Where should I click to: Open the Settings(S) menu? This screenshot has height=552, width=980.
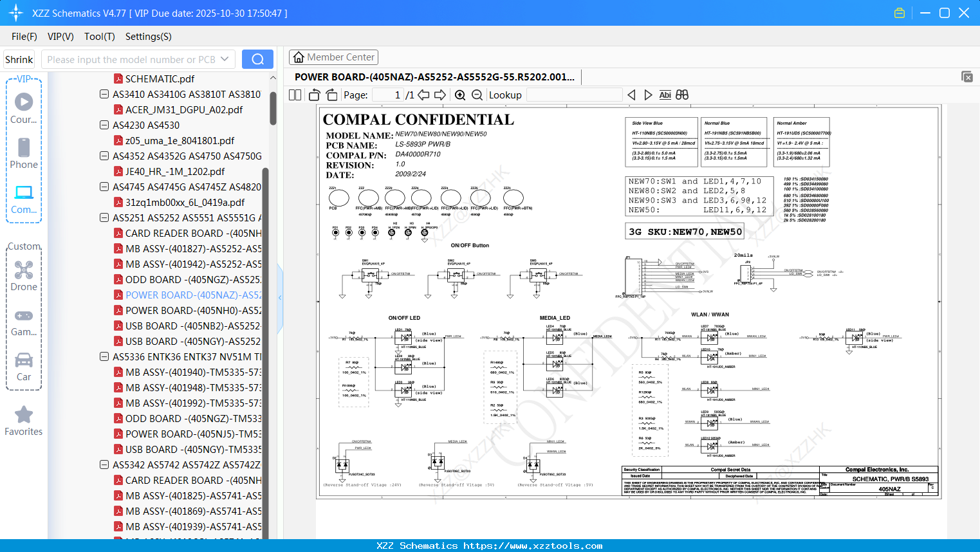pyautogui.click(x=149, y=37)
